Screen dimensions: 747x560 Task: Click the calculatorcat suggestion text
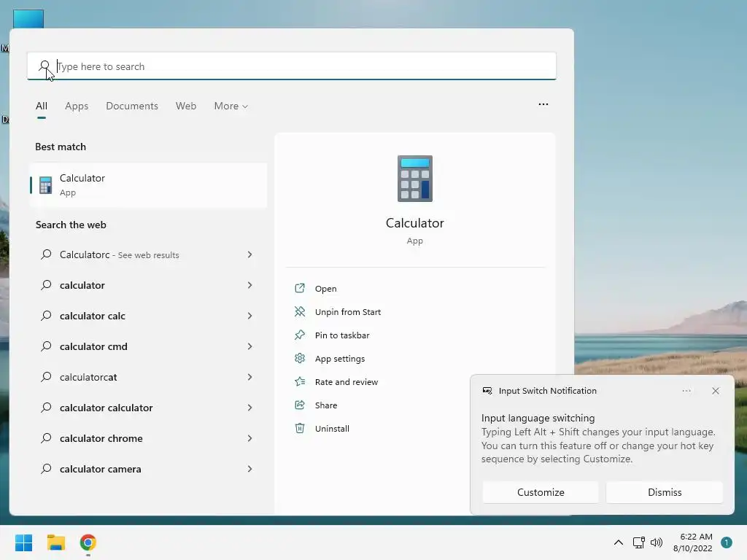click(88, 377)
